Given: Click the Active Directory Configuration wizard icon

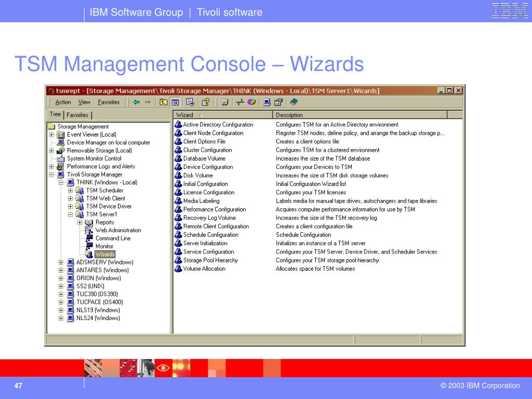Looking at the screenshot, I should click(178, 125).
